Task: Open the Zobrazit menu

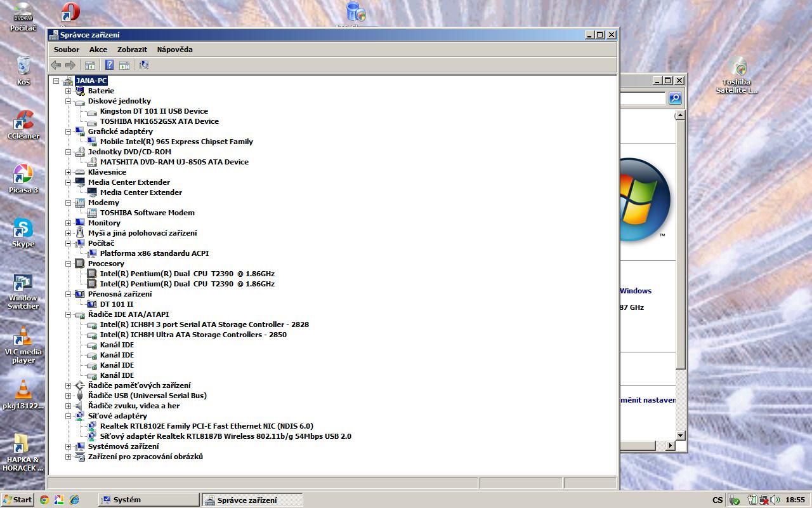Action: tap(132, 50)
